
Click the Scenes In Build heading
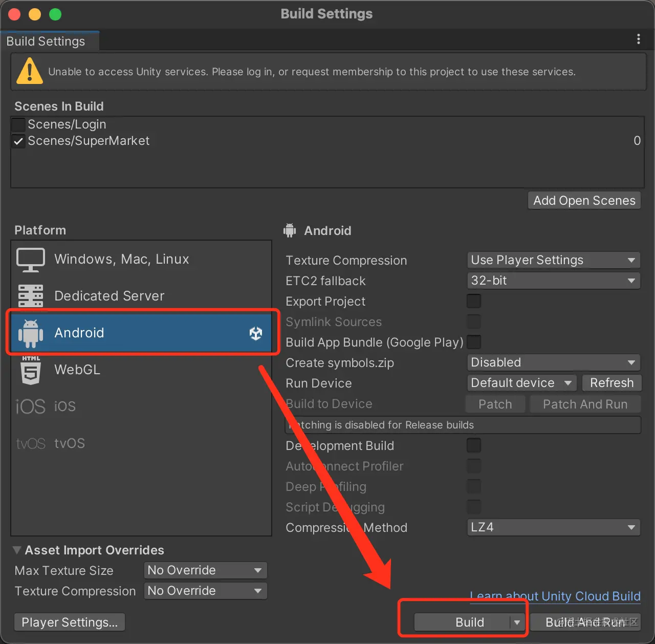coord(59,106)
